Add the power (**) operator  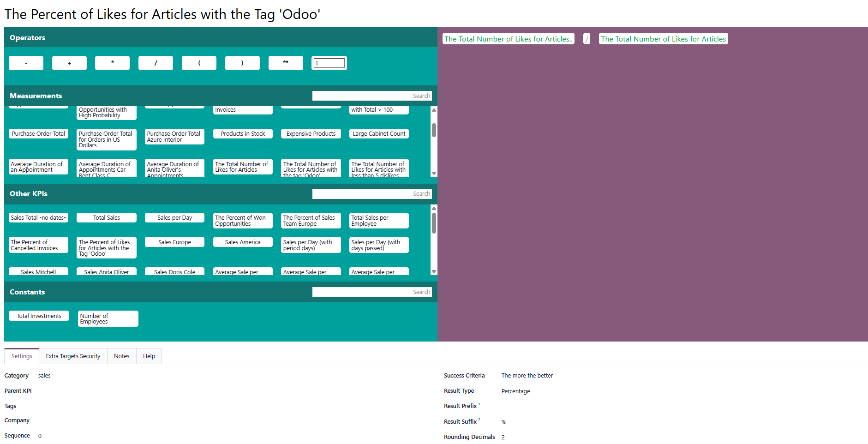click(x=286, y=63)
